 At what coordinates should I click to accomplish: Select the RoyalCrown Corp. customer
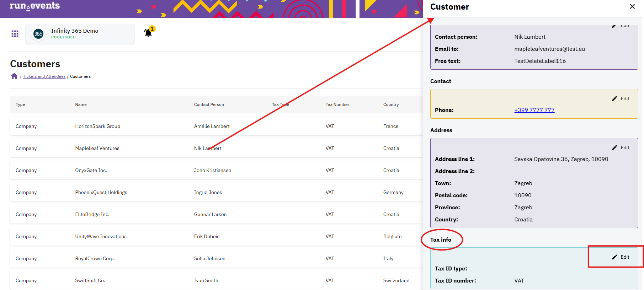coord(95,258)
